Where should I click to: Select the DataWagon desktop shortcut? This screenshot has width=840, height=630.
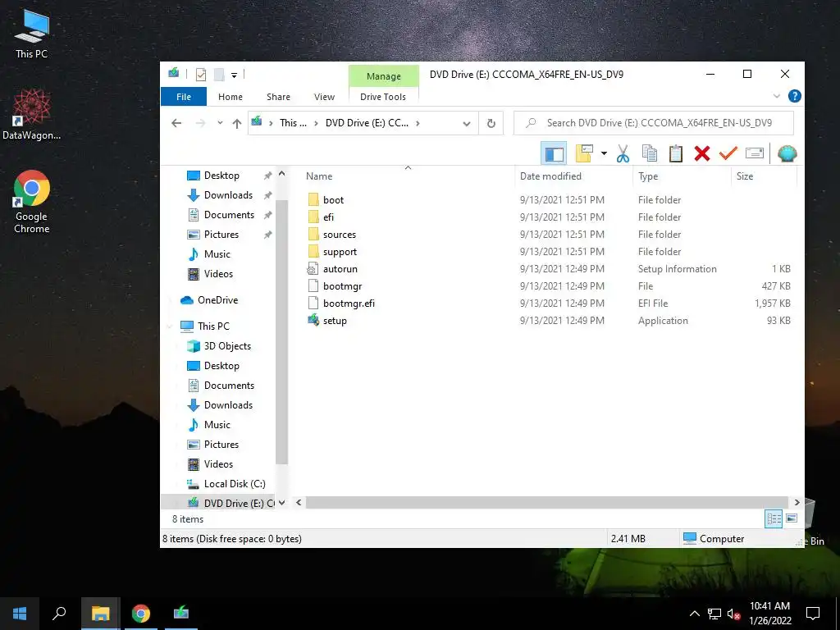pos(32,115)
